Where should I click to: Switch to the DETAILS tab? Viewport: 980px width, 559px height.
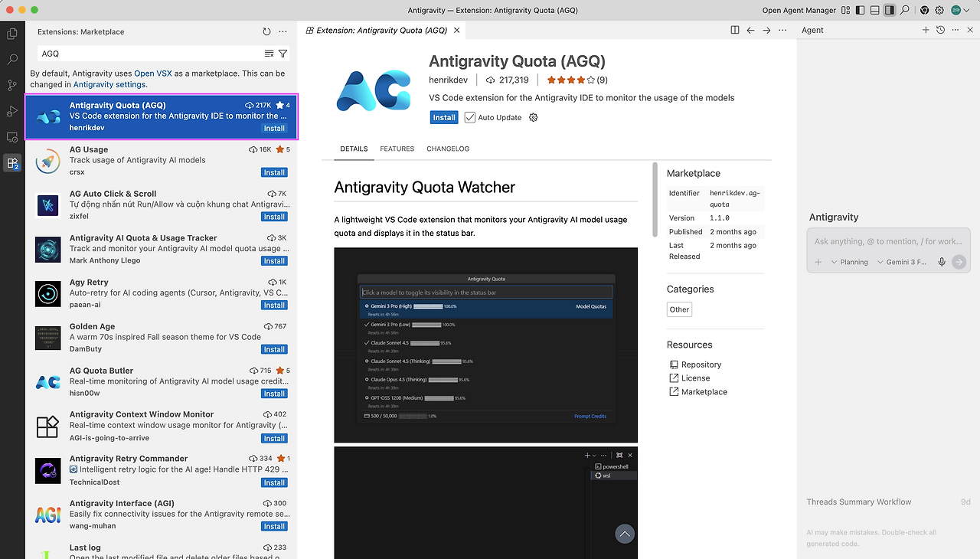354,149
